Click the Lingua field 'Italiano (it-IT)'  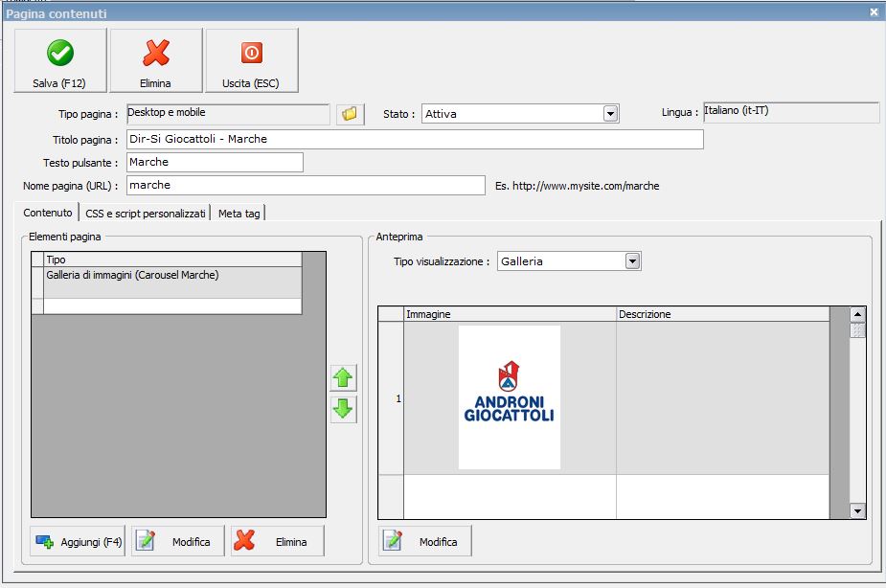(791, 112)
